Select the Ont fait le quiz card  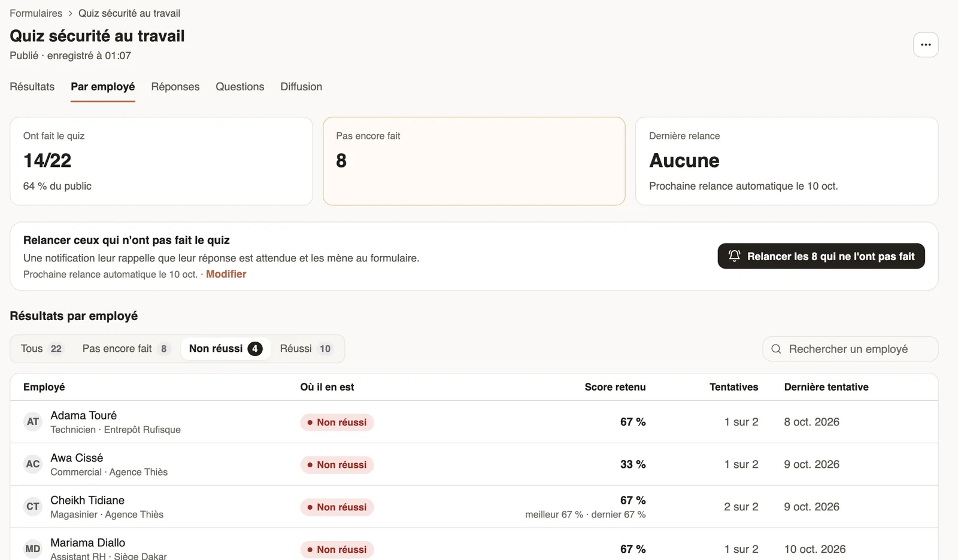161,161
